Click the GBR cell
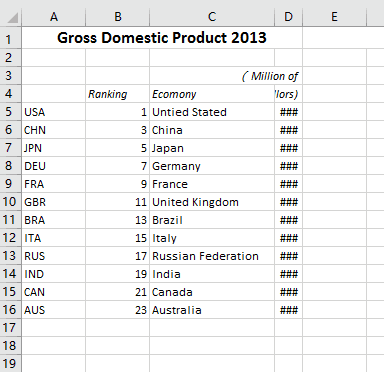384x372 pixels. pos(54,202)
